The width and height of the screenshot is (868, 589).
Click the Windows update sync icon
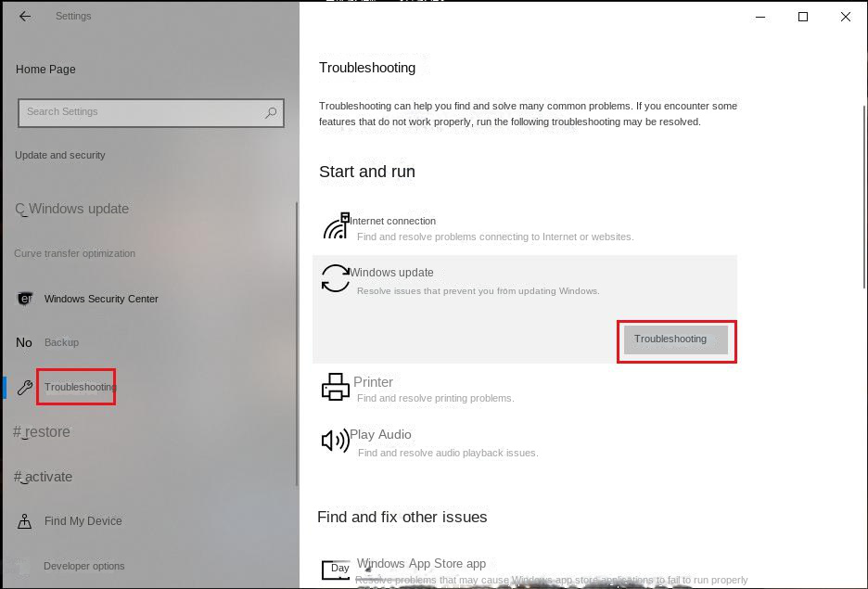tap(336, 278)
